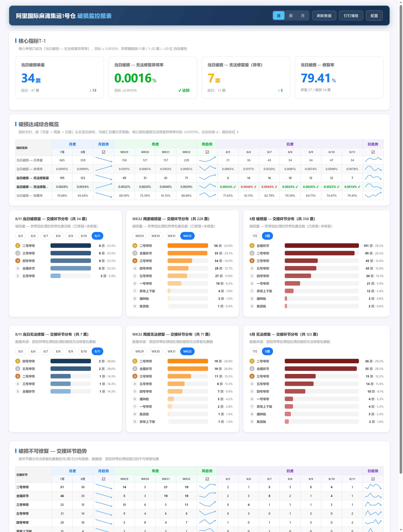Screen dimensions: 403x532
Task: Switch to the 月 monthly view toggle
Action: 303,16
